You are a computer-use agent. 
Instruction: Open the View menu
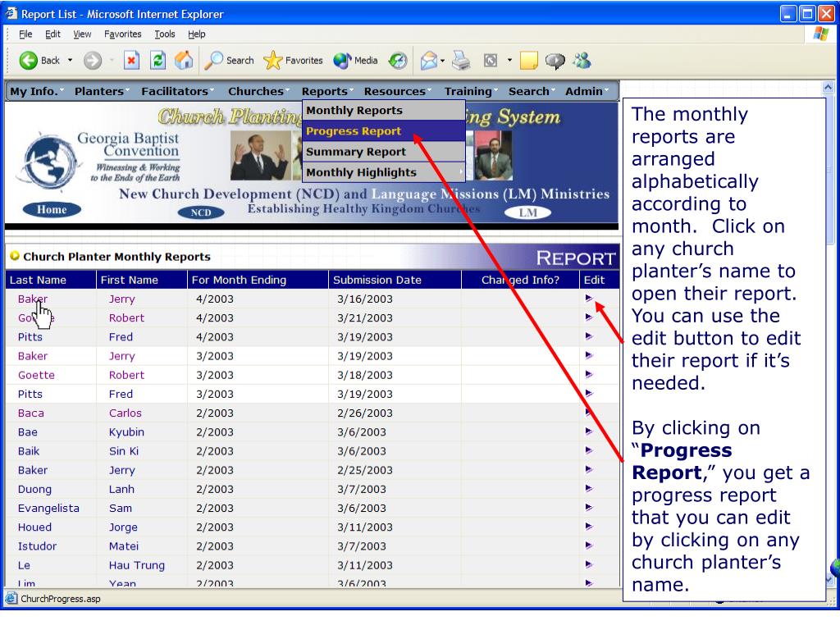click(x=82, y=34)
